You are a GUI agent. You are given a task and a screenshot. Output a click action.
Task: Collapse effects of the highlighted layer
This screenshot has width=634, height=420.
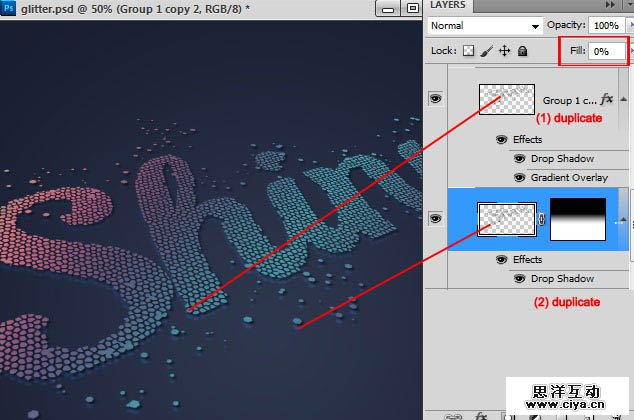[623, 219]
